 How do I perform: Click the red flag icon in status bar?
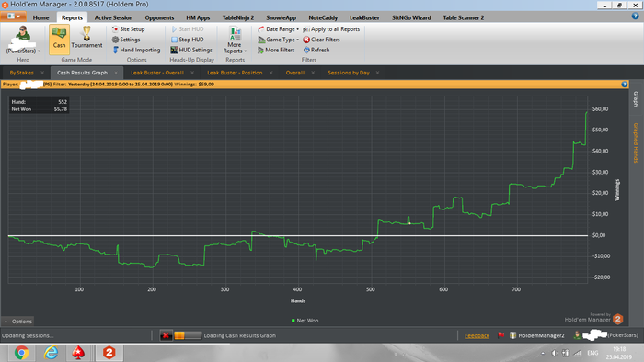501,335
